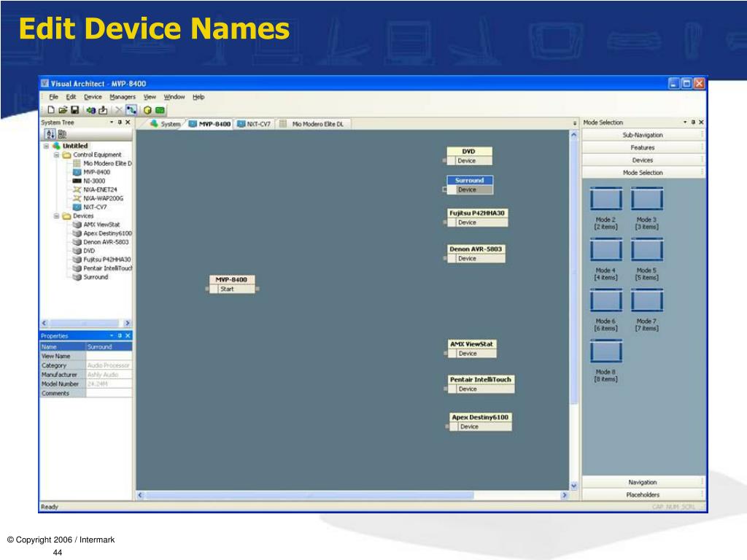Collapse the Devices folder in tree

56,216
